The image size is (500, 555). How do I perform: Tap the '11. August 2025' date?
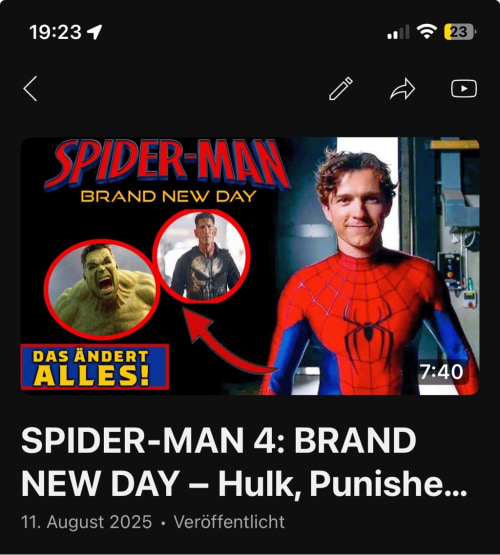point(86,522)
